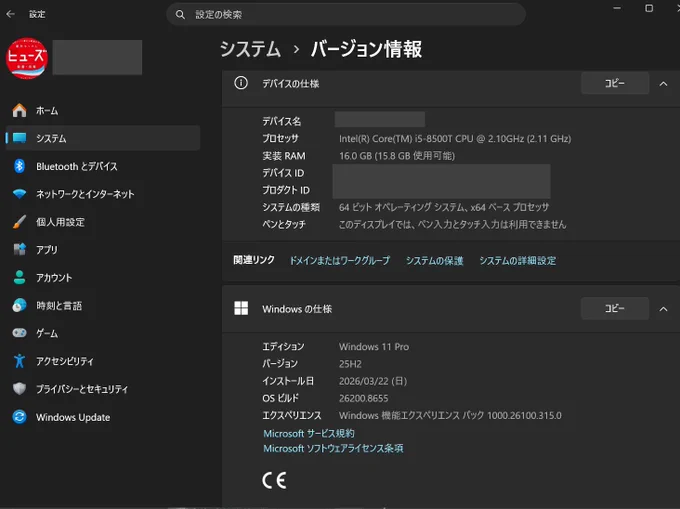This screenshot has width=680, height=509.
Task: Open システムの保護 link
Action: coord(435,261)
